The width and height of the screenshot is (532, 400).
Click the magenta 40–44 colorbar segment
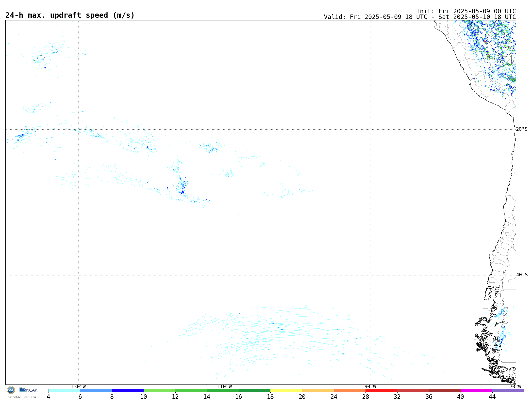477,391
